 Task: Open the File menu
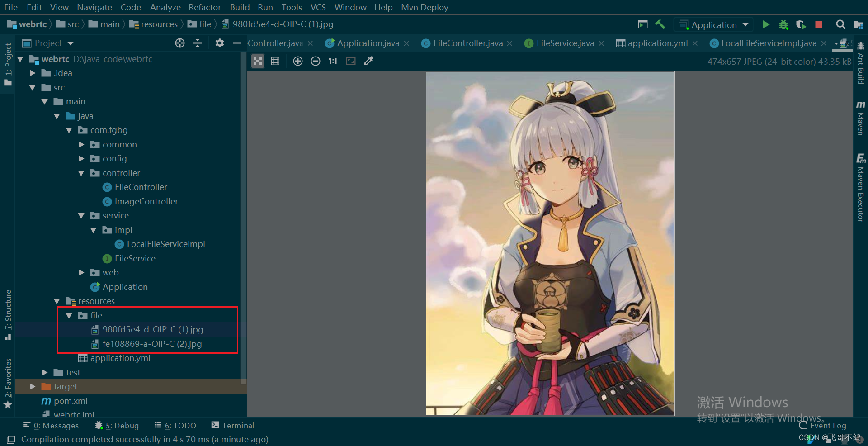(10, 7)
